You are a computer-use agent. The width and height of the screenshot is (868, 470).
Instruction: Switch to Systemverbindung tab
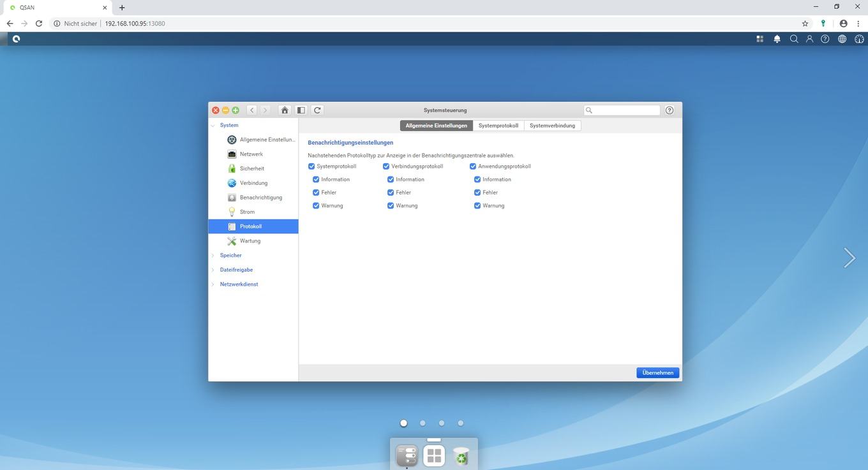point(552,126)
